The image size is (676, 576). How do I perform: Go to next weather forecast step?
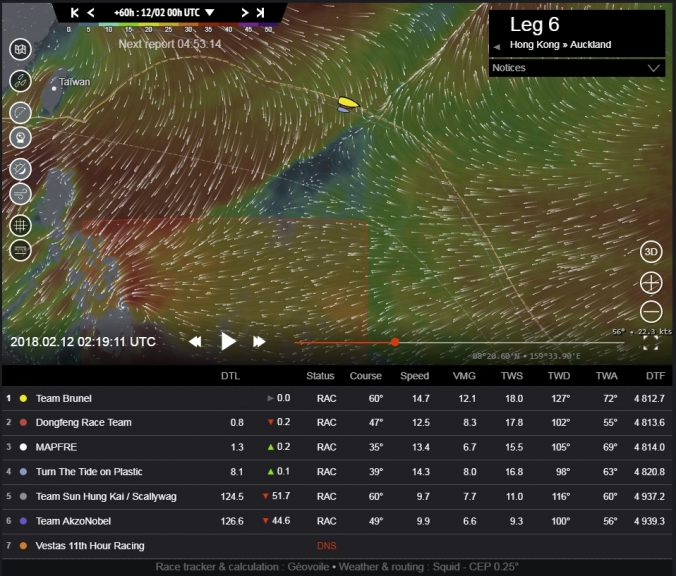(x=244, y=13)
